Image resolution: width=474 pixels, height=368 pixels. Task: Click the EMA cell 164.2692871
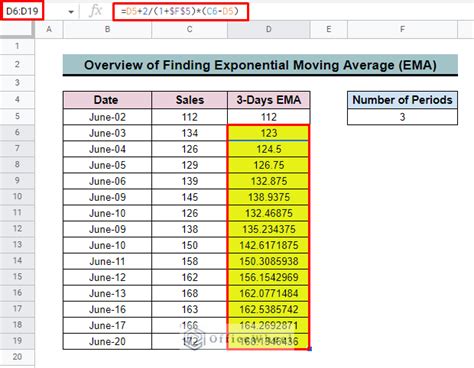coord(269,325)
